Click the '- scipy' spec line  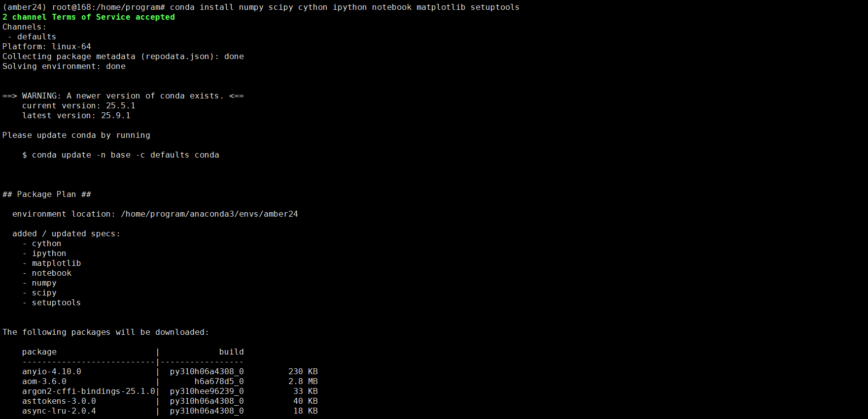point(39,293)
